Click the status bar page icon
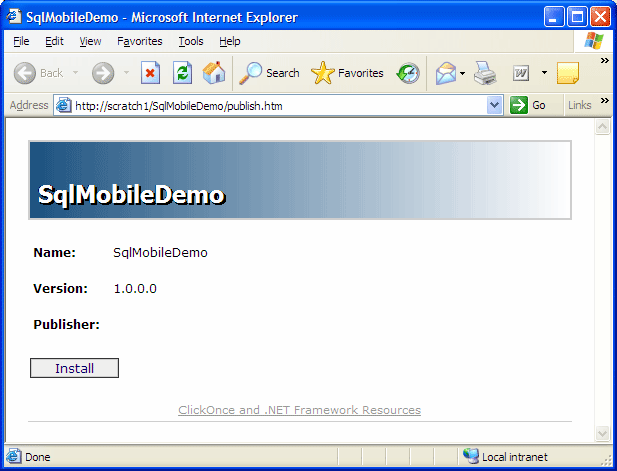This screenshot has width=617, height=471. click(13, 456)
